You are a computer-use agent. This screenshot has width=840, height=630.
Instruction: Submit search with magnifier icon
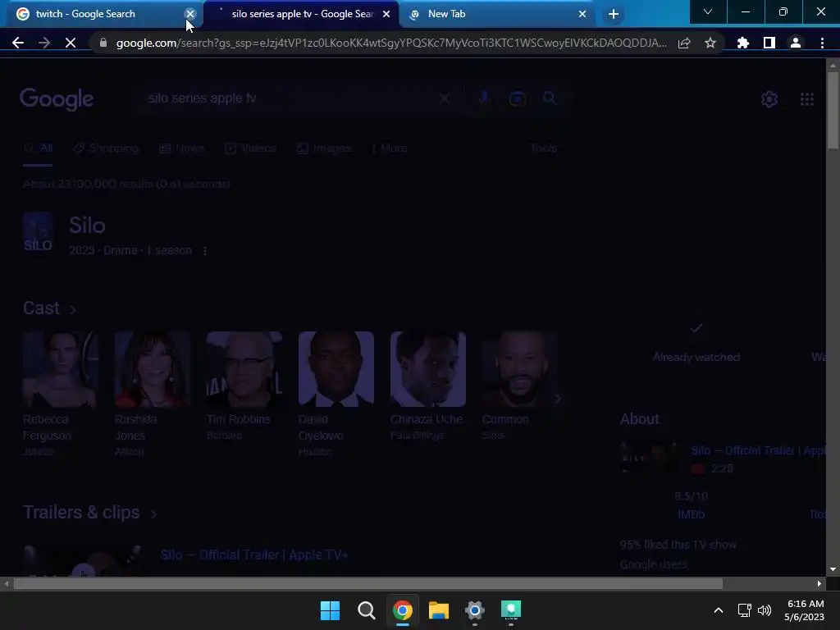pos(550,98)
